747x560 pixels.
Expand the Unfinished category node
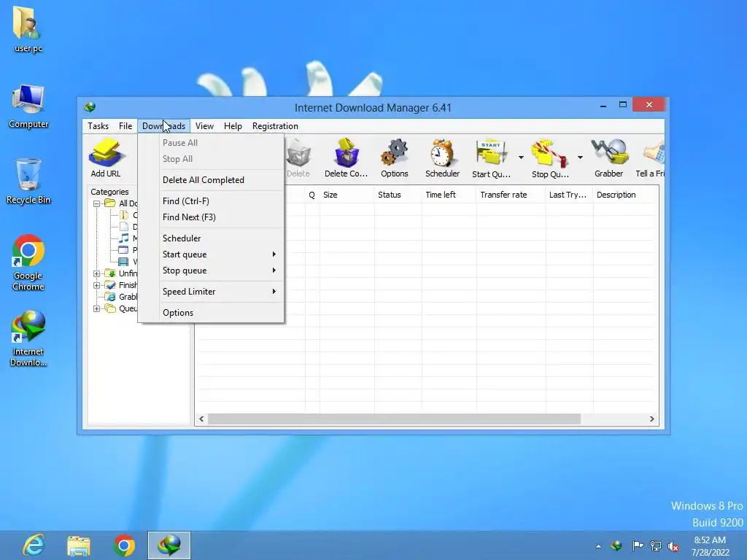(97, 273)
